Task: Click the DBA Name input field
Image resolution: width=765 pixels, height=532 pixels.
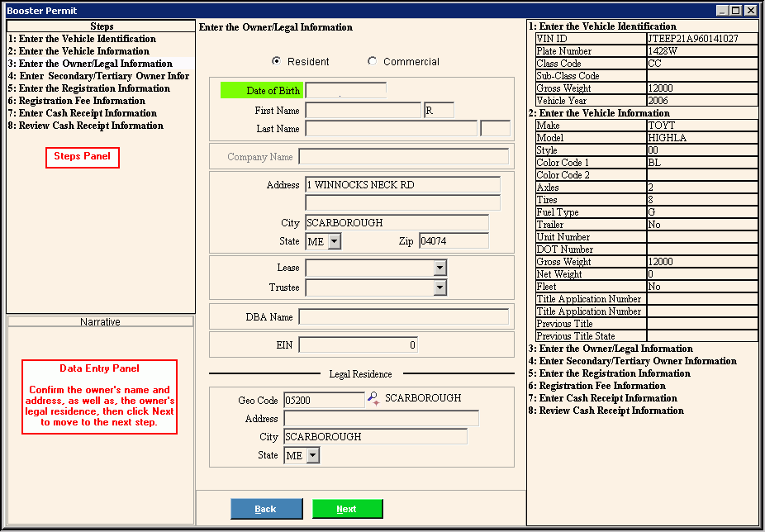Action: click(x=403, y=317)
